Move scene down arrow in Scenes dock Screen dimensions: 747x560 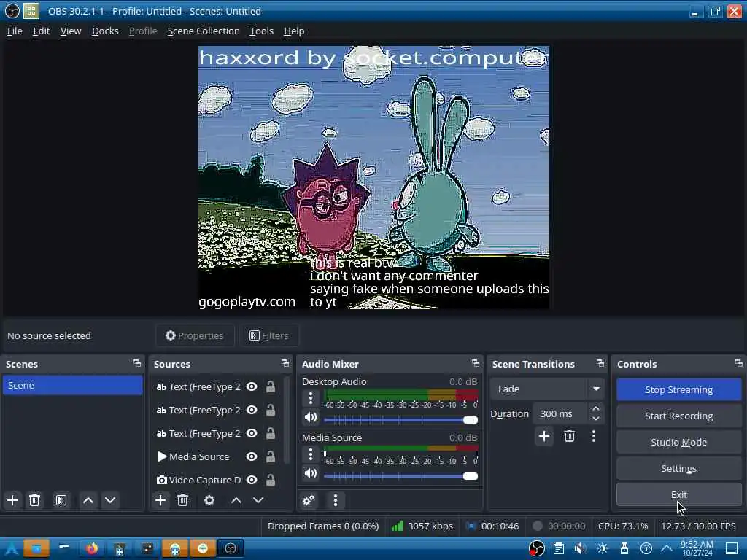(110, 500)
